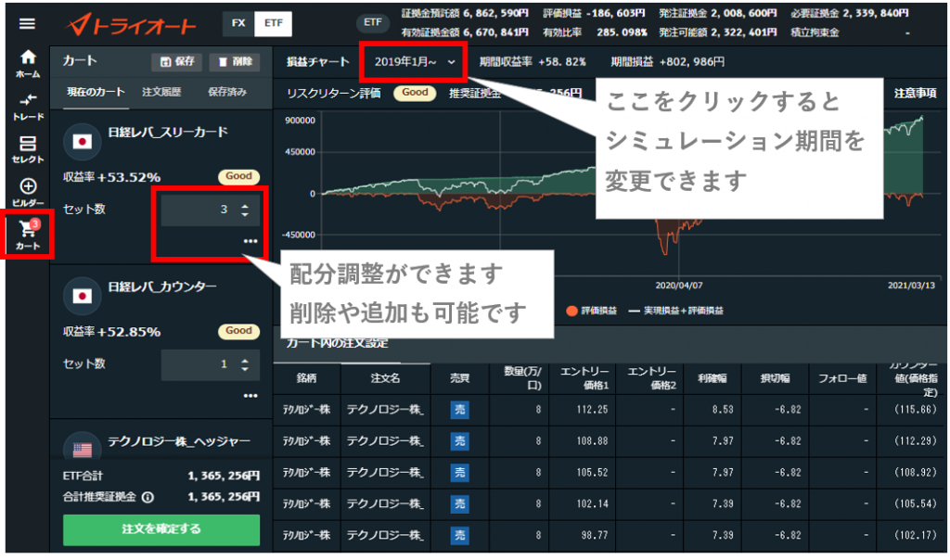Click 損切幅 column header
950x560 pixels.
click(x=775, y=378)
